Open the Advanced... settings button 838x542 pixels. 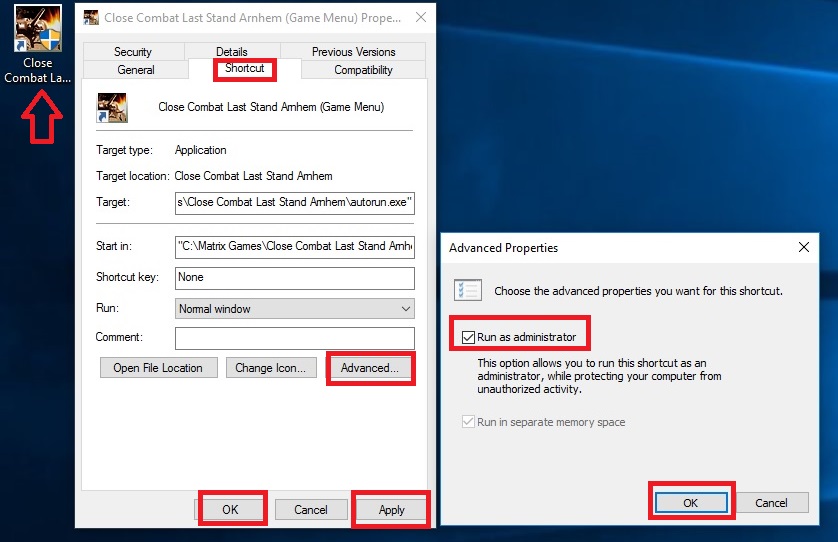point(370,368)
